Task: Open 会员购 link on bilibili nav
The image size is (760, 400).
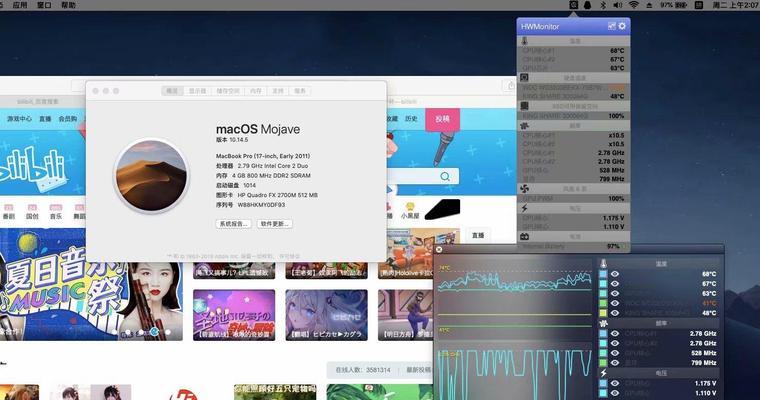Action: click(68, 118)
